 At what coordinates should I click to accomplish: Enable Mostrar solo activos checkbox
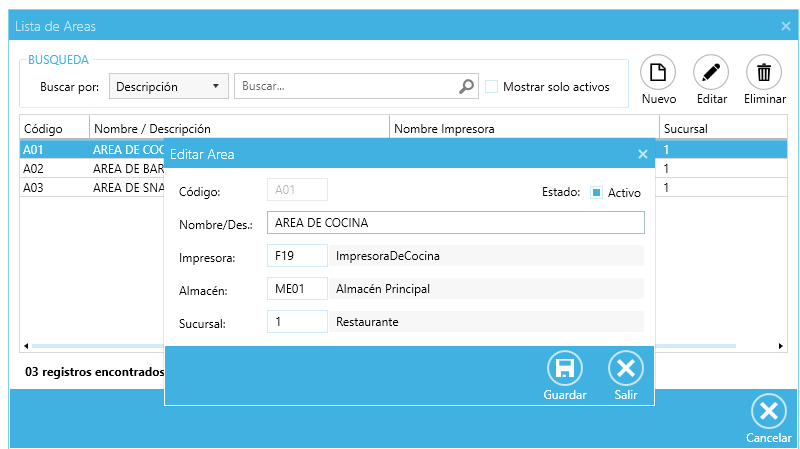pyautogui.click(x=492, y=87)
